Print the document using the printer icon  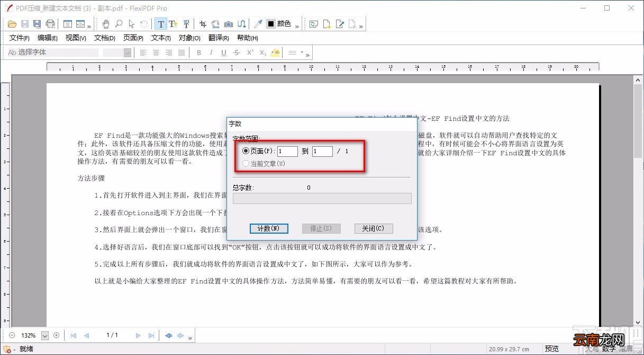coord(50,24)
